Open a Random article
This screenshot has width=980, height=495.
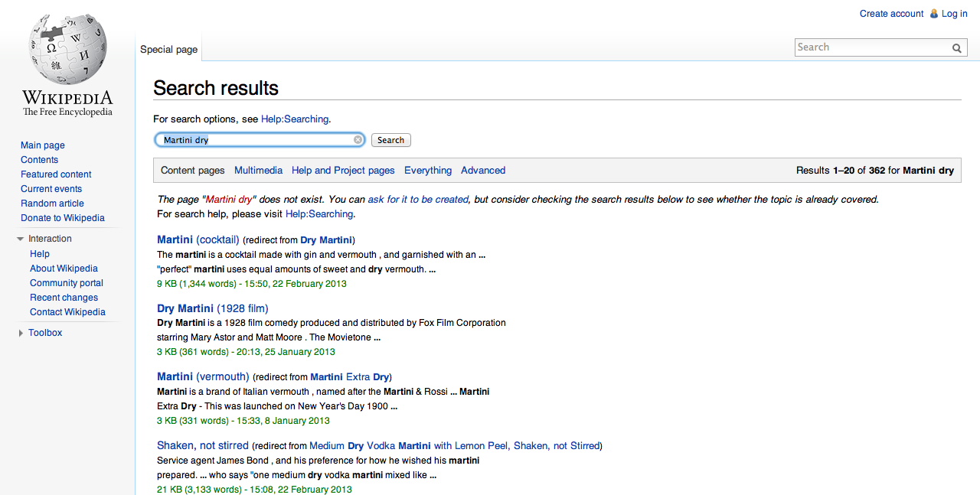pyautogui.click(x=52, y=204)
